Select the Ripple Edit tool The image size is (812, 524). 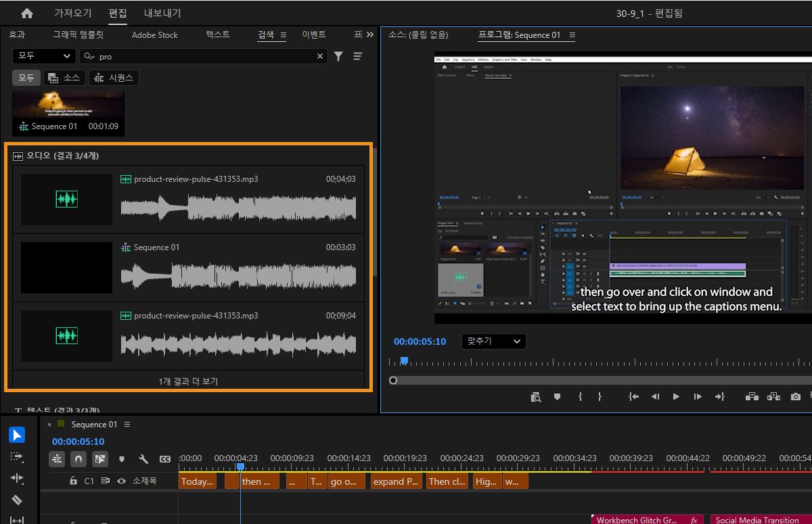click(17, 478)
